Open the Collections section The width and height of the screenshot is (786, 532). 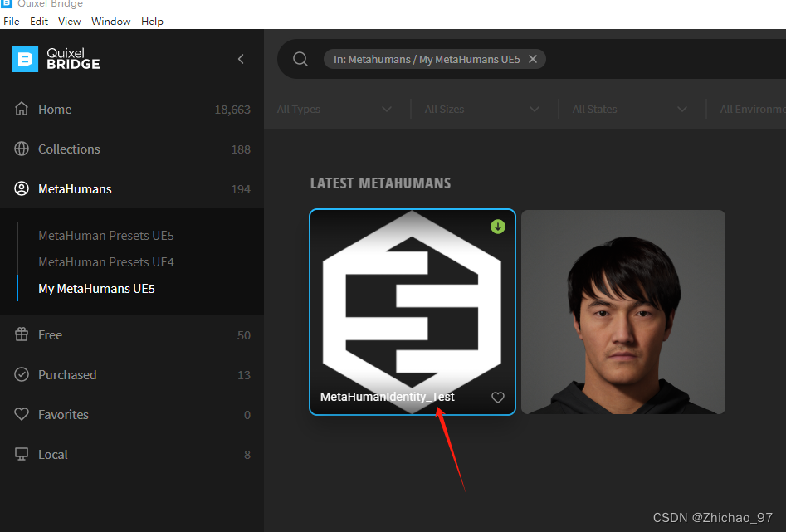tap(132, 149)
